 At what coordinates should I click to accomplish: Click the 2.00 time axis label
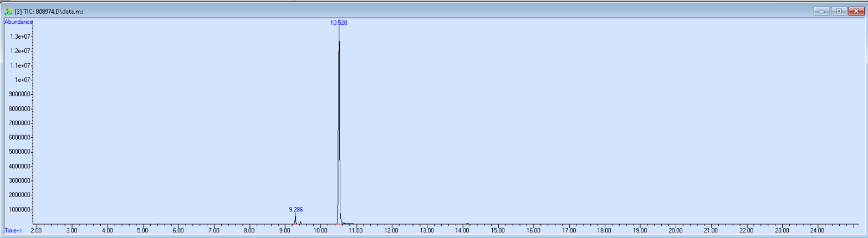(x=37, y=230)
